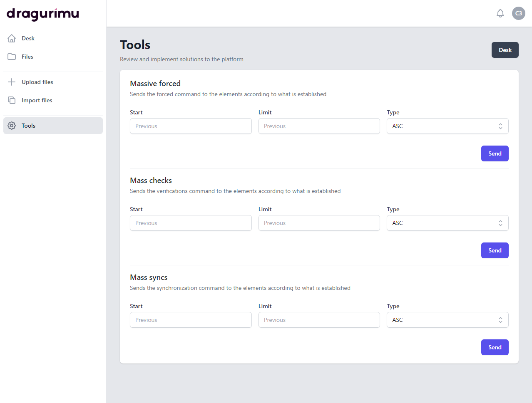Expand the Mass checks Type dropdown

[447, 223]
